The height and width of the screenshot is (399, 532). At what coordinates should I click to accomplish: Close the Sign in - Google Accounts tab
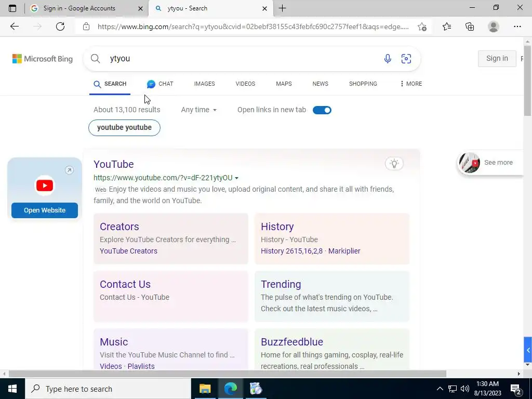[x=140, y=8]
